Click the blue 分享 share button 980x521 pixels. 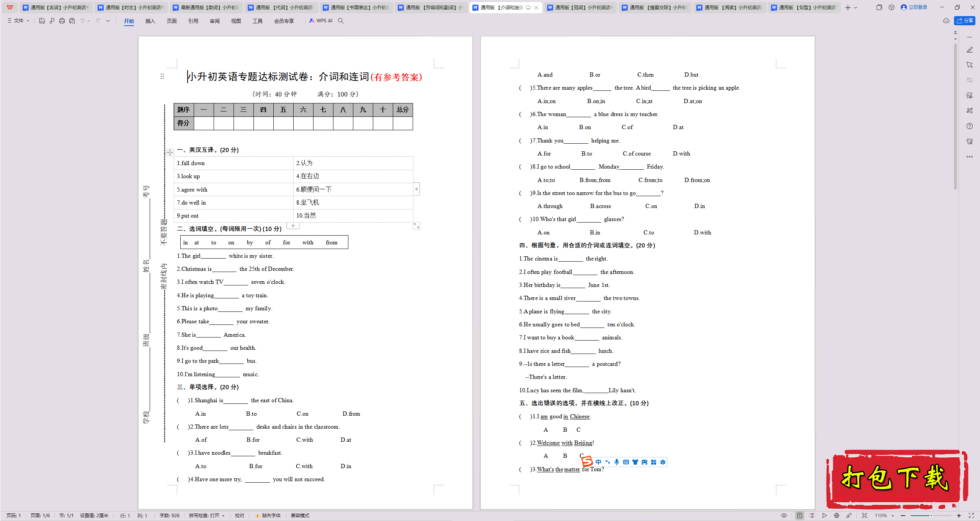click(965, 21)
